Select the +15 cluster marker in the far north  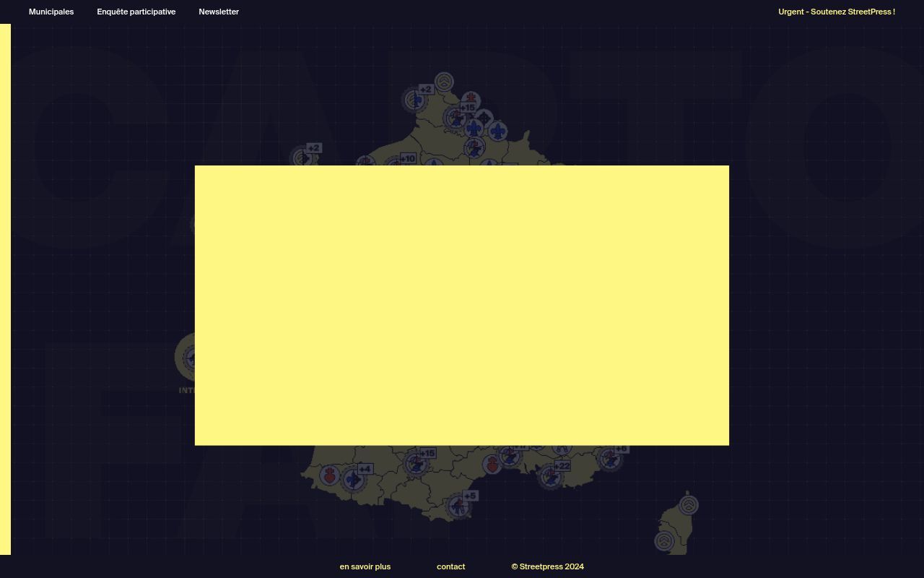[x=457, y=116]
